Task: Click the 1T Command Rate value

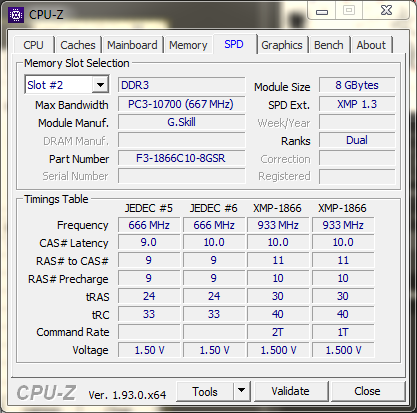Action: [343, 332]
